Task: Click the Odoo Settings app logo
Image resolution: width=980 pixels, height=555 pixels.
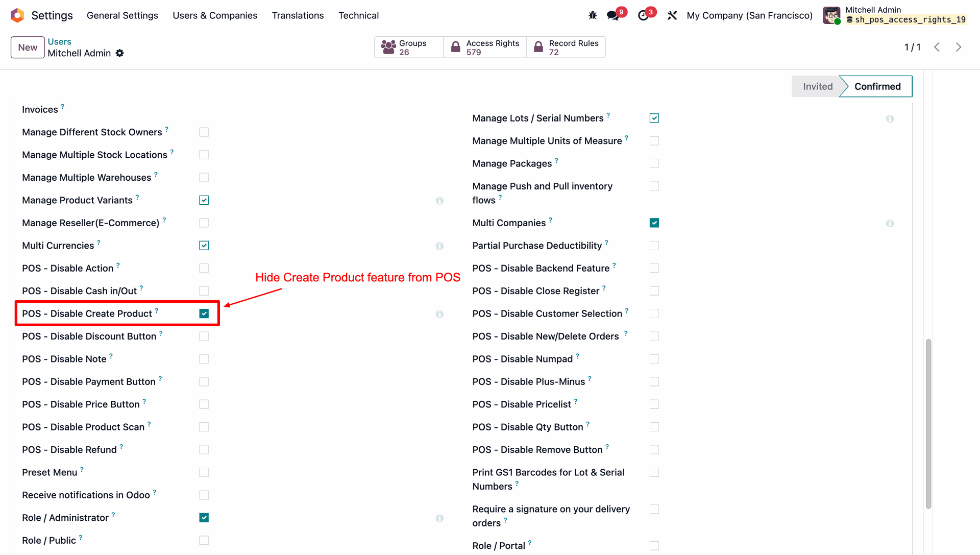Action: pyautogui.click(x=17, y=15)
